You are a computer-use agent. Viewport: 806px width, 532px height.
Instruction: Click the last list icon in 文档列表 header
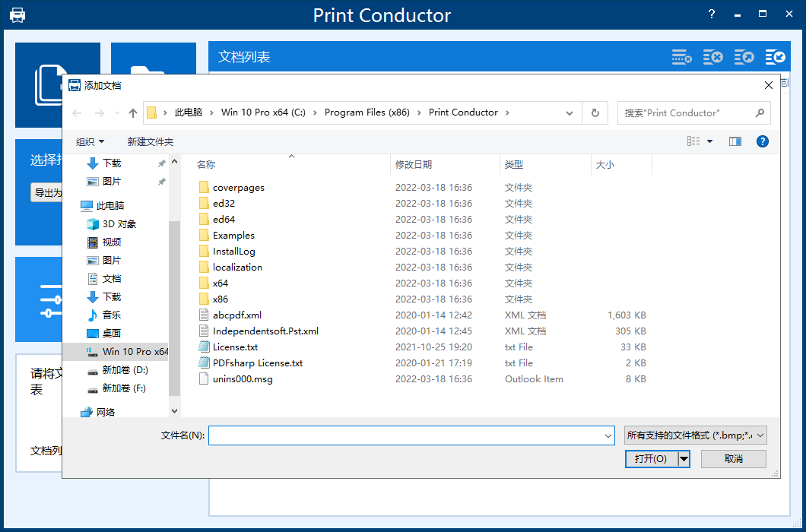[x=776, y=57]
